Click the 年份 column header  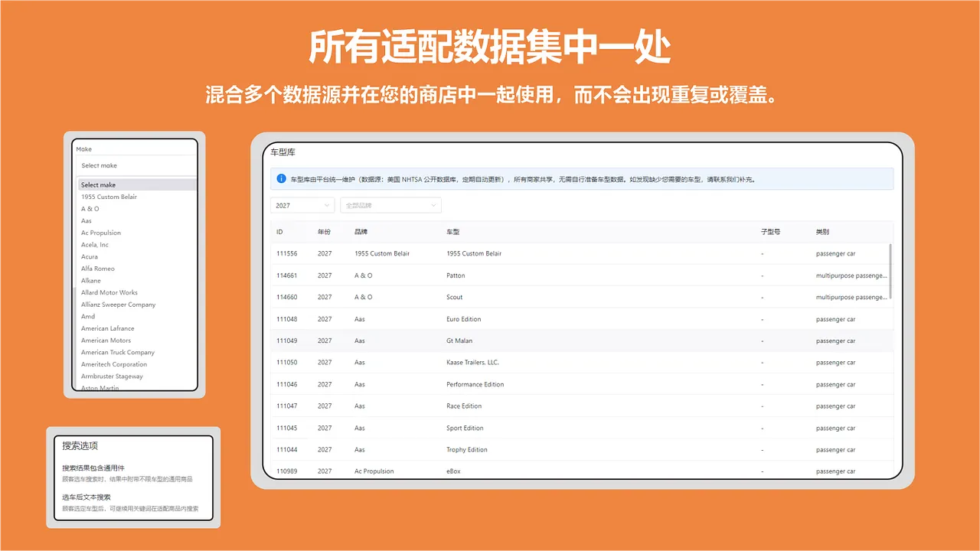325,232
